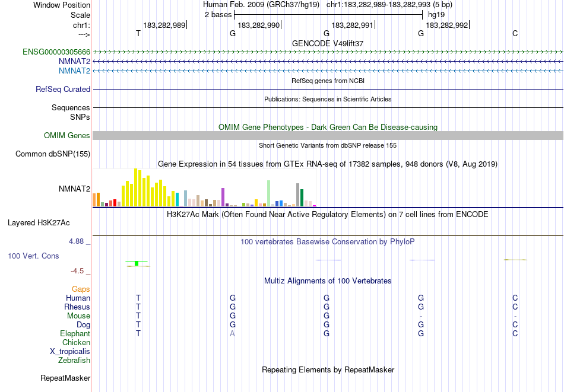564x392 pixels.
Task: Click Publications: Sequences in Scientific Articles title
Action: point(328,99)
